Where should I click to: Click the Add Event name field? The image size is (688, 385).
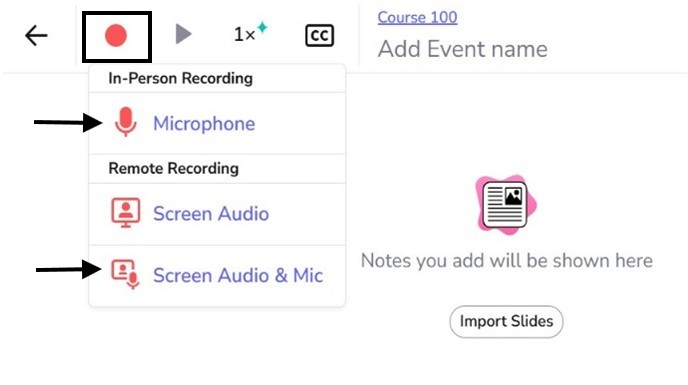tap(462, 49)
